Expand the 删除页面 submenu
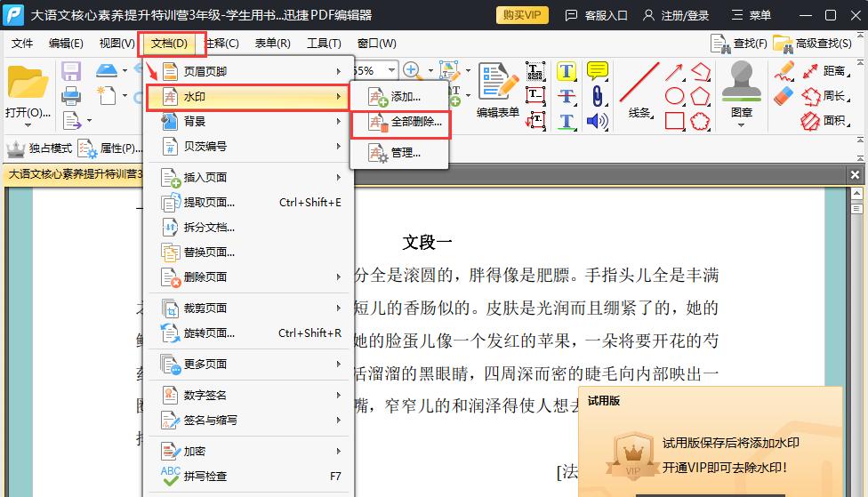 click(x=250, y=277)
